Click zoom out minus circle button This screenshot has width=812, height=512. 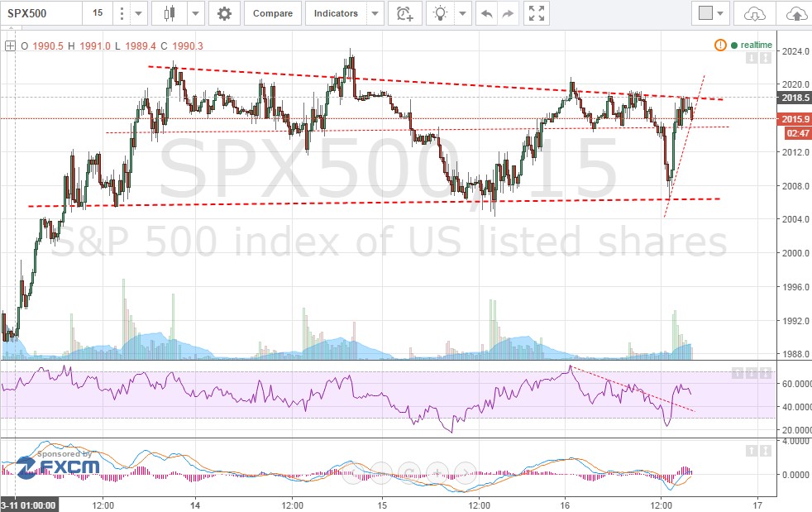(x=381, y=472)
